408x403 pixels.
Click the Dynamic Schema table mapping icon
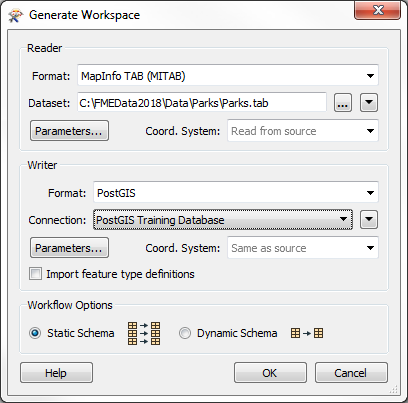click(307, 333)
